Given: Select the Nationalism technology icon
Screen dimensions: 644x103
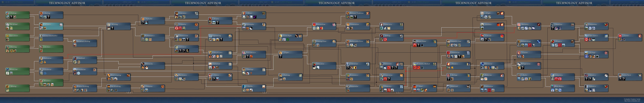Looking at the screenshot, I should tap(314, 25).
